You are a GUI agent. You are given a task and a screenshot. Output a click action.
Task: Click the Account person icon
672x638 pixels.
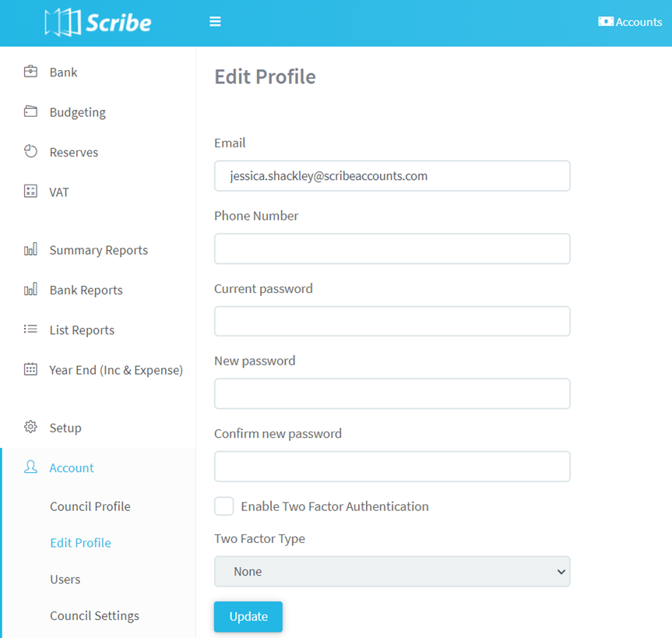(x=30, y=467)
